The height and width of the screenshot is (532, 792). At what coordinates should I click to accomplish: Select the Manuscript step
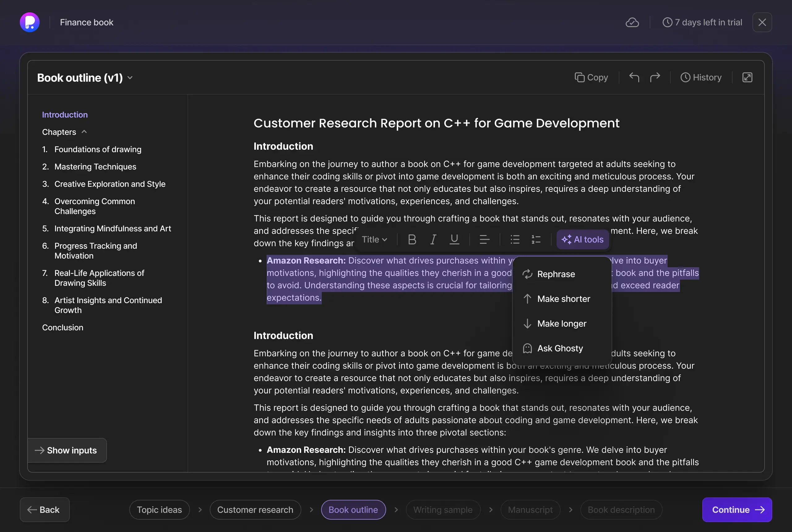click(530, 510)
